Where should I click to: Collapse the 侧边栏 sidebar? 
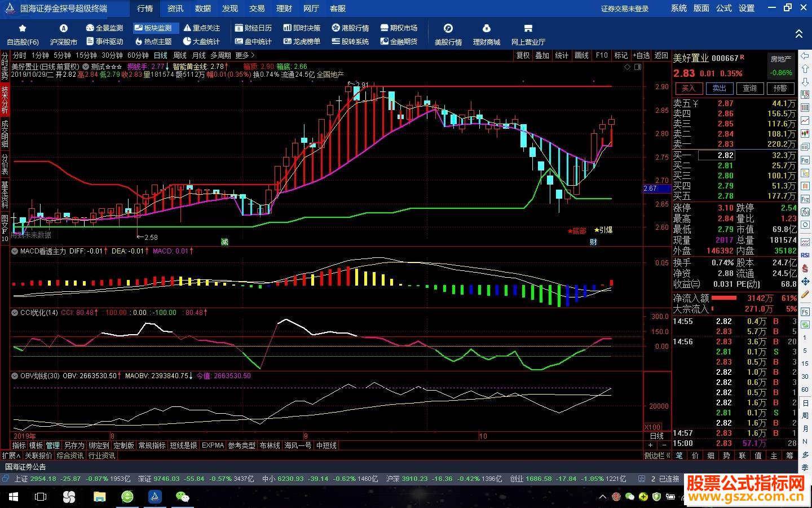[x=657, y=456]
